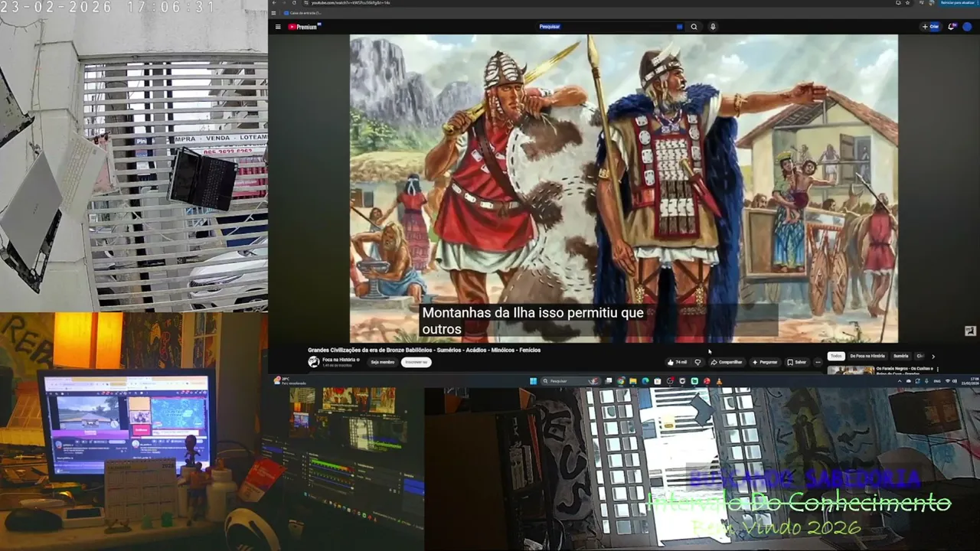This screenshot has height=551, width=980.
Task: Open the YouTube guide hamburger menu
Action: 278,27
